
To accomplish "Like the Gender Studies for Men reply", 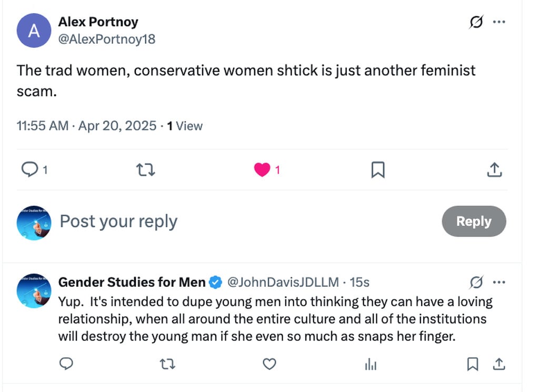I will pyautogui.click(x=269, y=364).
